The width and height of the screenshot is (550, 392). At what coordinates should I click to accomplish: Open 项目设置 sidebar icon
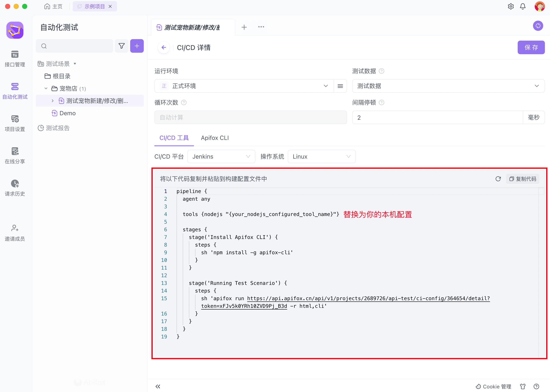15,123
